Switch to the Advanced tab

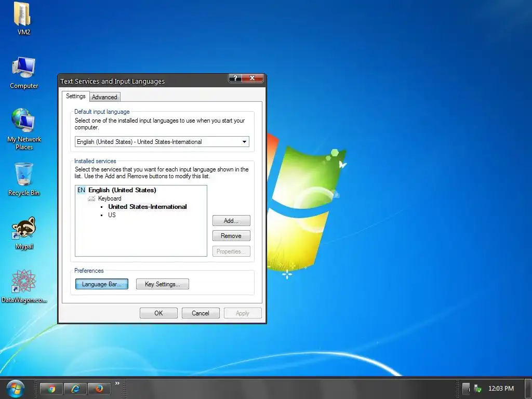[x=104, y=97]
